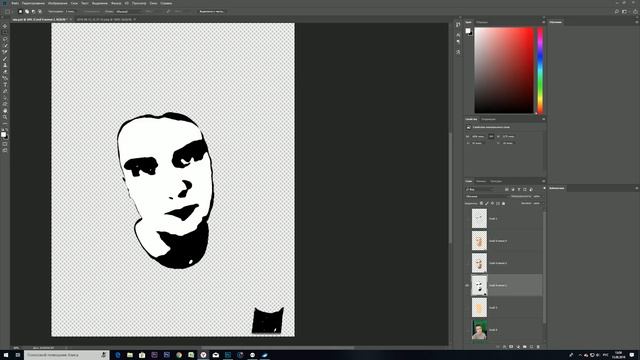Lock transparent pixels of the layer
Screen dimensions: 640x360
click(x=481, y=203)
